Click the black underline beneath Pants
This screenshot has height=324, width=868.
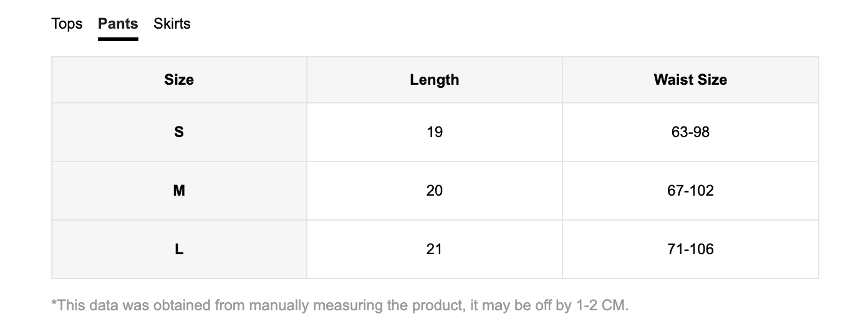click(x=118, y=39)
